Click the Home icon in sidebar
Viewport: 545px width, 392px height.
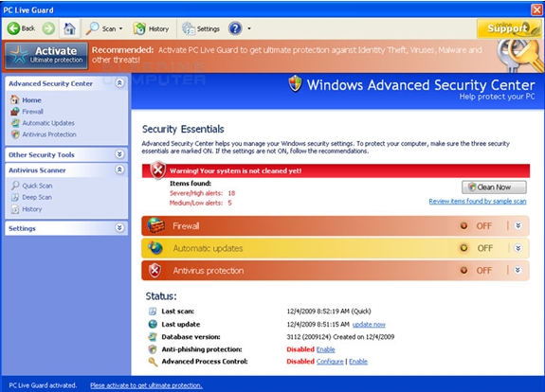14,99
